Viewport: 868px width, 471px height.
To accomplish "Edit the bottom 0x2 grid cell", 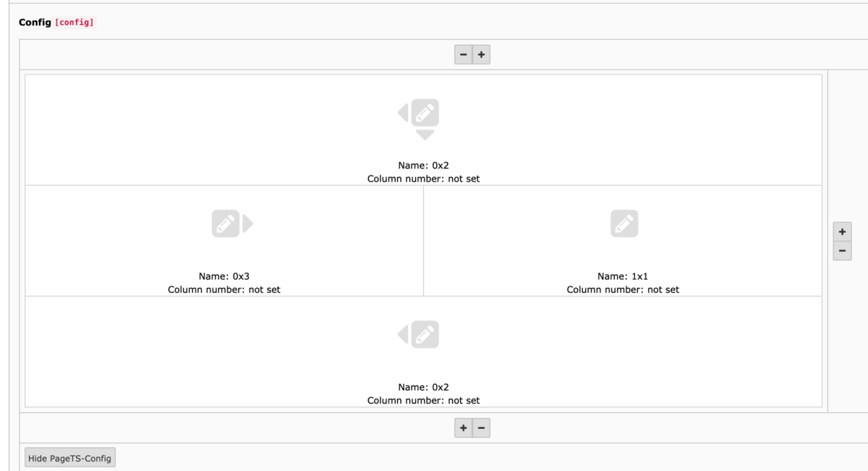I will [425, 334].
